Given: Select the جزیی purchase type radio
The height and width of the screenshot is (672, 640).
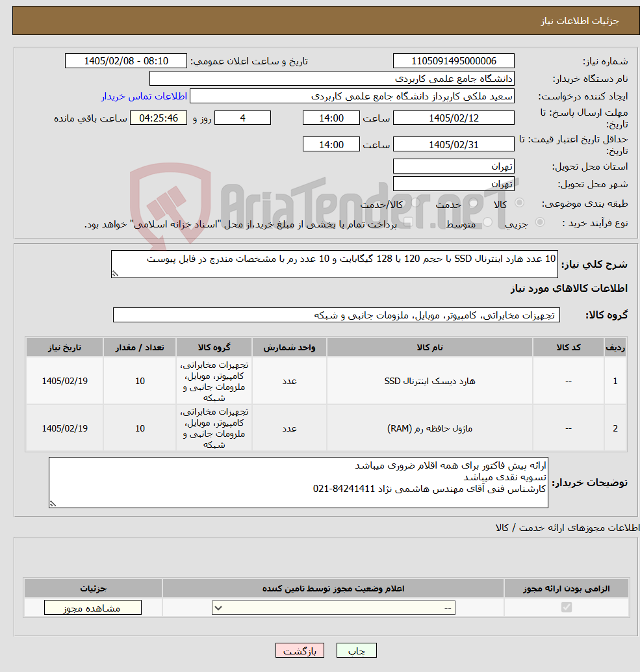Looking at the screenshot, I should pos(540,222).
